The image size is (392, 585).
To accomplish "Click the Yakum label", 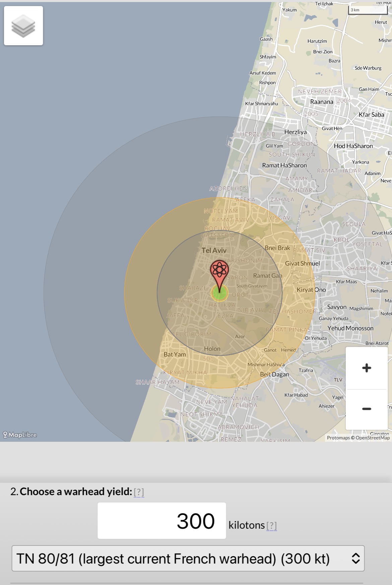I will [289, 10].
